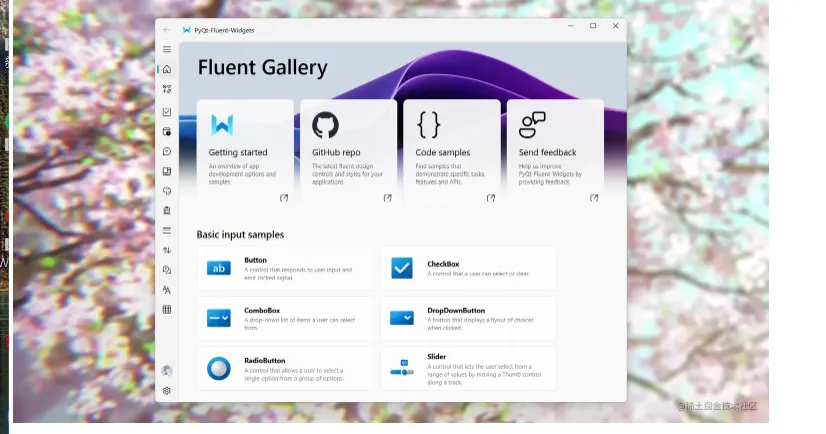Open Basic input page via checkbox icon
Viewport: 826px width, 434px height.
coord(167,112)
